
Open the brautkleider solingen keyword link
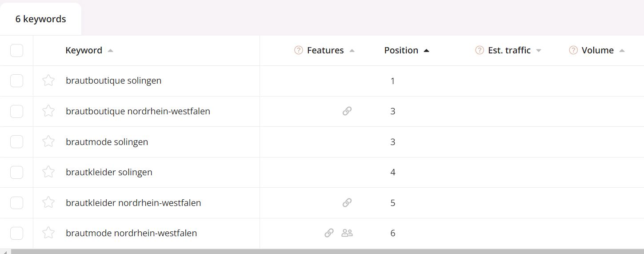click(109, 172)
